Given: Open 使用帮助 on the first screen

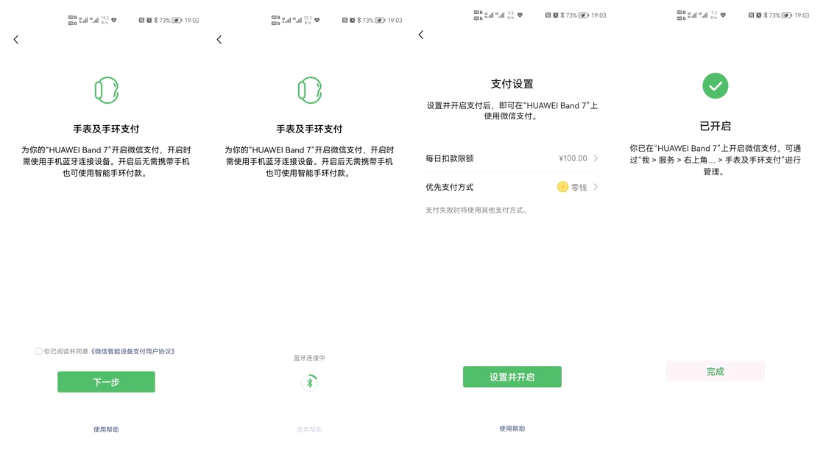Looking at the screenshot, I should pyautogui.click(x=106, y=430).
